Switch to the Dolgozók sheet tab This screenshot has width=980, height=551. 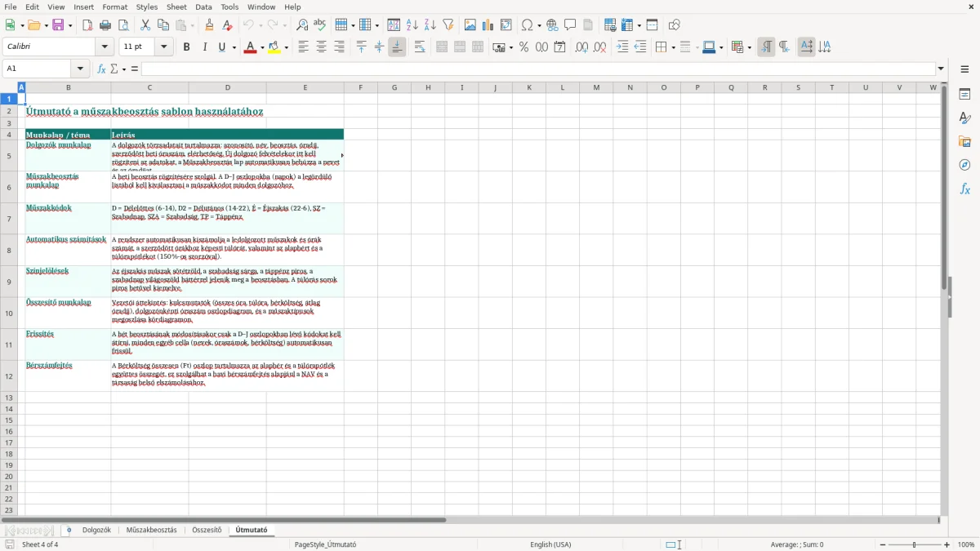point(96,530)
